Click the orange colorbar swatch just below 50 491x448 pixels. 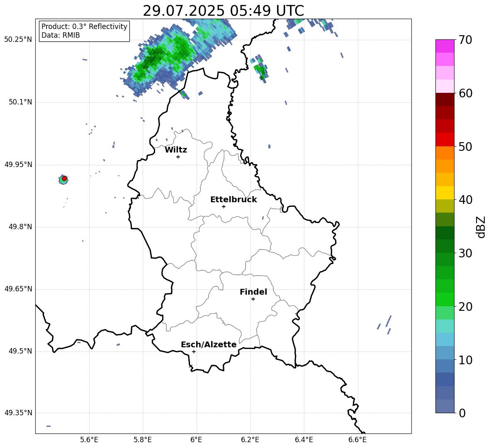445,153
